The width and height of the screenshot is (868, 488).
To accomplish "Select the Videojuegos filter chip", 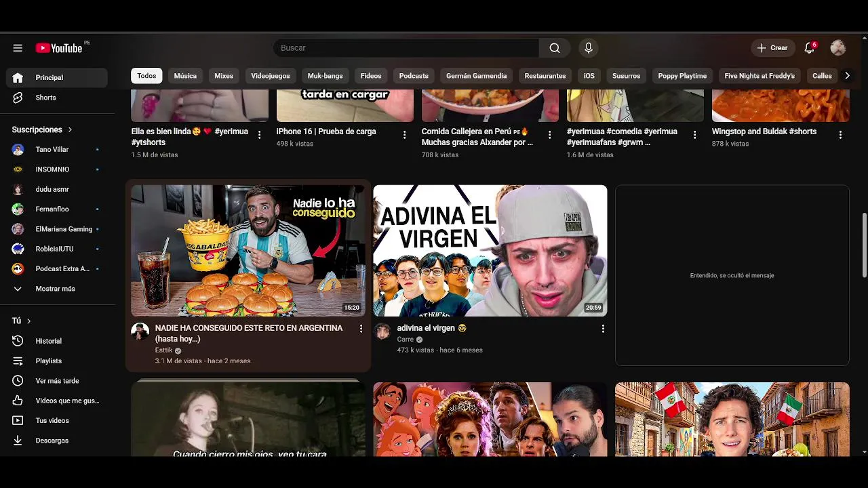I will [271, 76].
